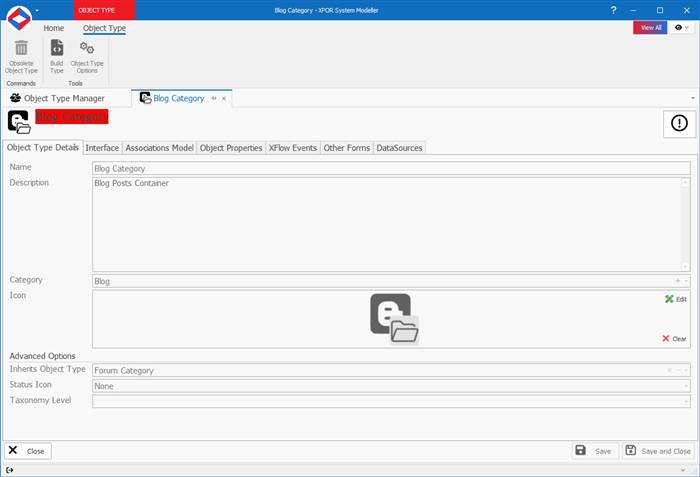Click the Save button

point(595,451)
